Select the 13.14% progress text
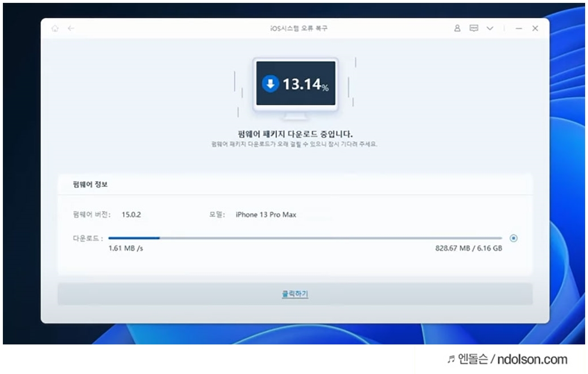This screenshot has width=588, height=374. pyautogui.click(x=305, y=84)
